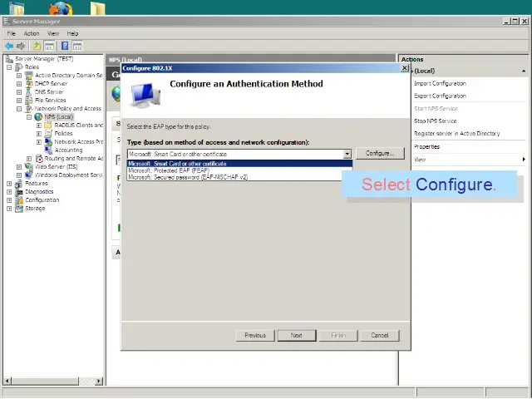Click the Up one level folder icon
The height and width of the screenshot is (399, 532).
(37, 46)
